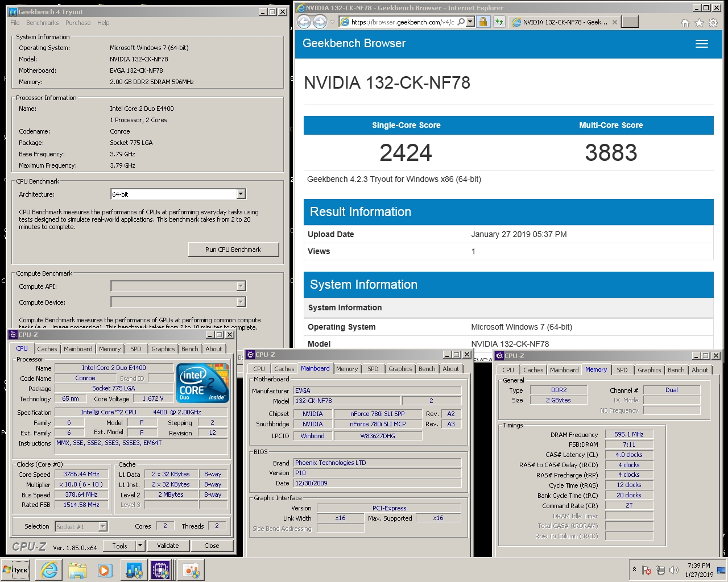
Task: Open SPD tab in middle CPU-Z window
Action: click(x=373, y=369)
